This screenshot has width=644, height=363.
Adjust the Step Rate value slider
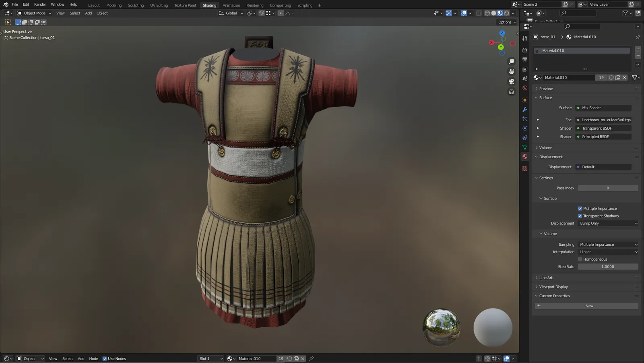[608, 267]
